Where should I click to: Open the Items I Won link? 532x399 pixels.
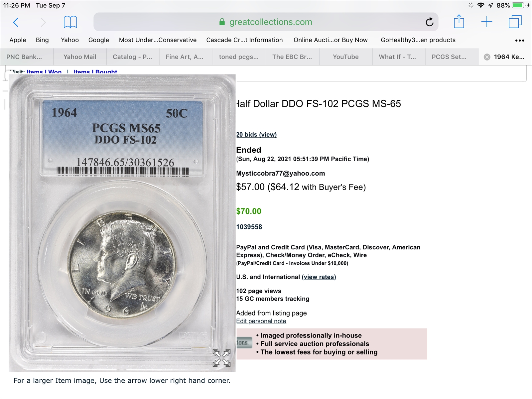(44, 71)
